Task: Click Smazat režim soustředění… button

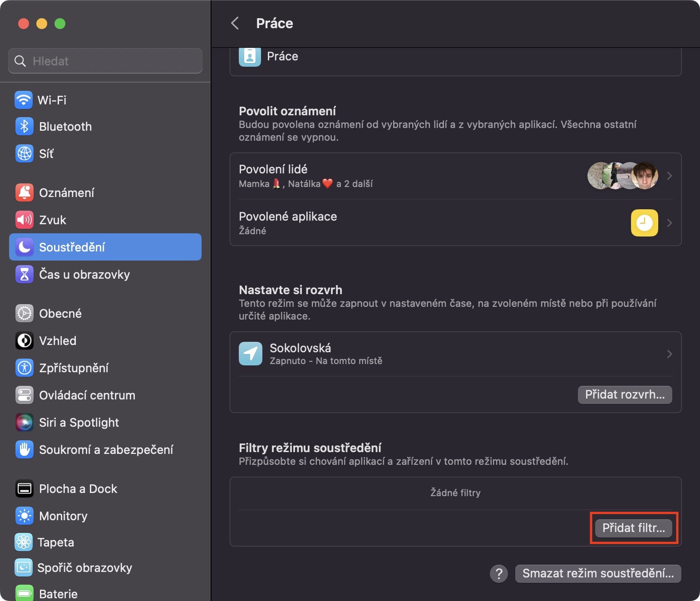Action: click(x=598, y=573)
